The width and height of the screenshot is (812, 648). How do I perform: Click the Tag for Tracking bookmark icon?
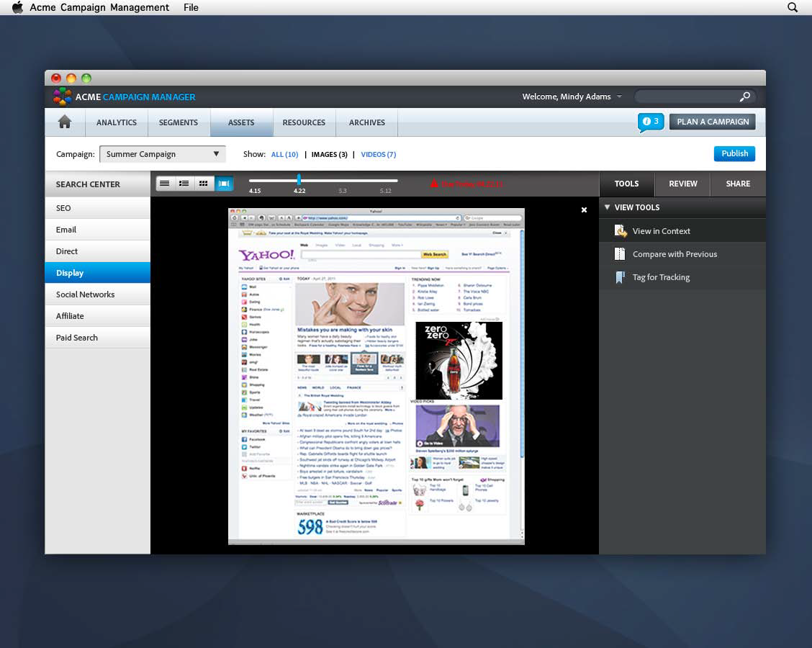coord(620,277)
